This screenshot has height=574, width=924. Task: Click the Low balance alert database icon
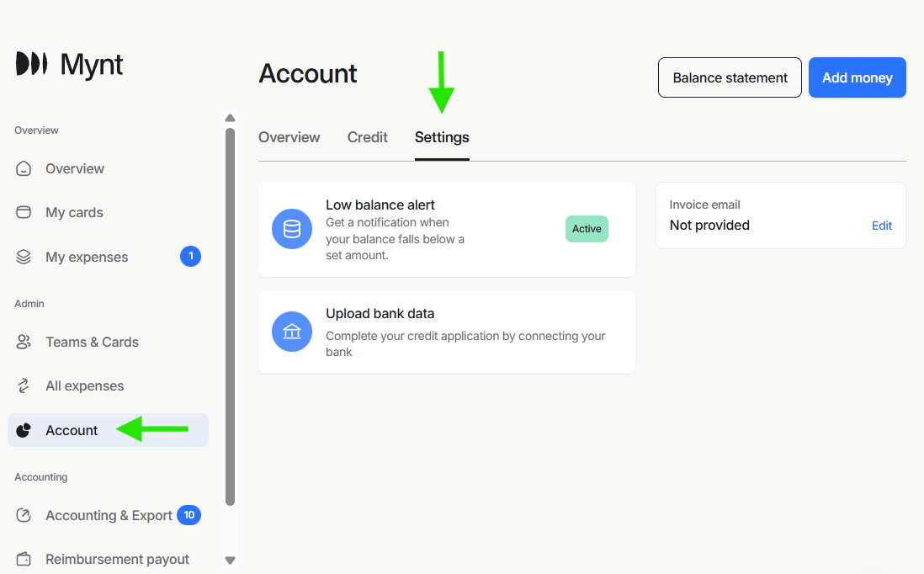click(291, 228)
